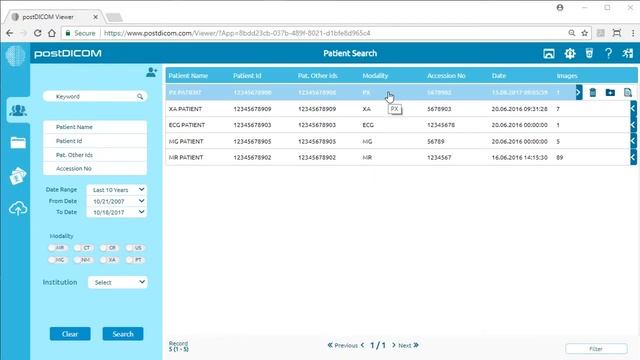Viewport: 640px width, 360px height.
Task: Click the zoom magnifier in the address bar
Action: coord(571,33)
